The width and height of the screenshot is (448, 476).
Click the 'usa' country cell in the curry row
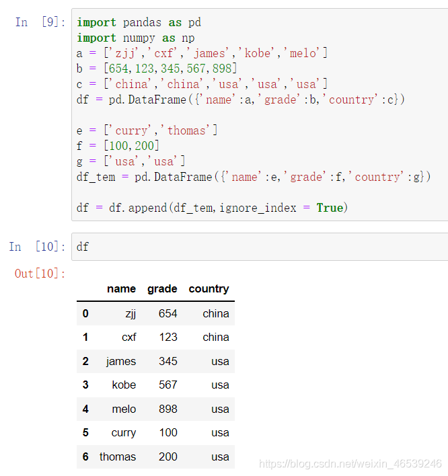click(220, 432)
